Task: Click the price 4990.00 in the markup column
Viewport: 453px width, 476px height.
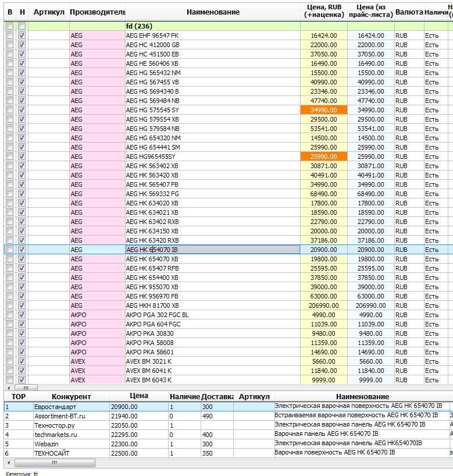Action: click(x=324, y=315)
